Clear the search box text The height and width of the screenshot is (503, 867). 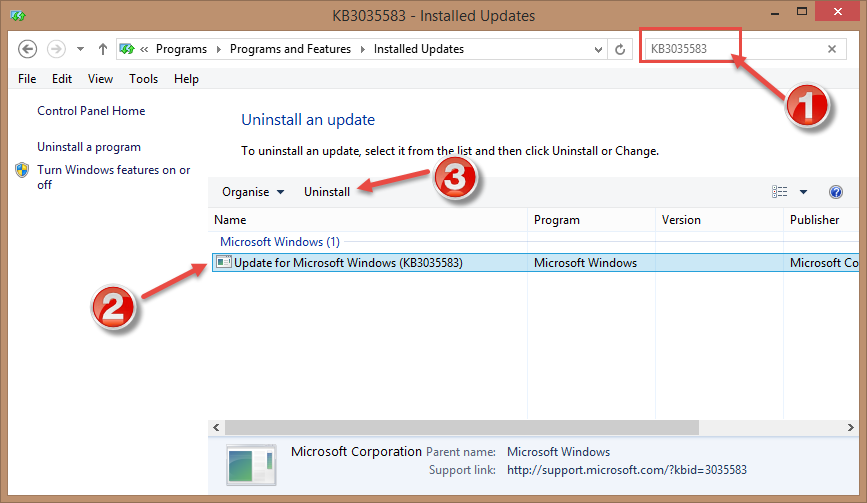coord(832,49)
